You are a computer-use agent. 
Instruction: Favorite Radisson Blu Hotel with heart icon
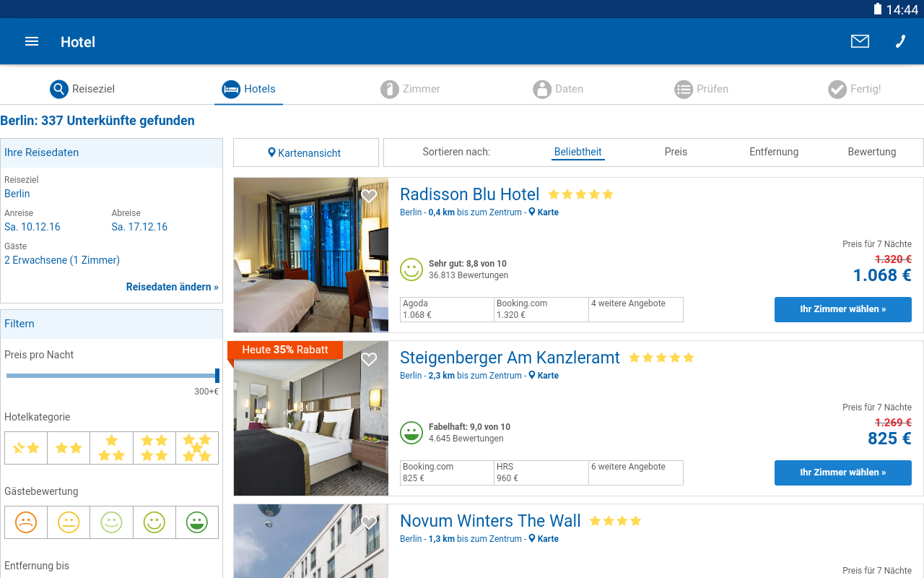[369, 196]
